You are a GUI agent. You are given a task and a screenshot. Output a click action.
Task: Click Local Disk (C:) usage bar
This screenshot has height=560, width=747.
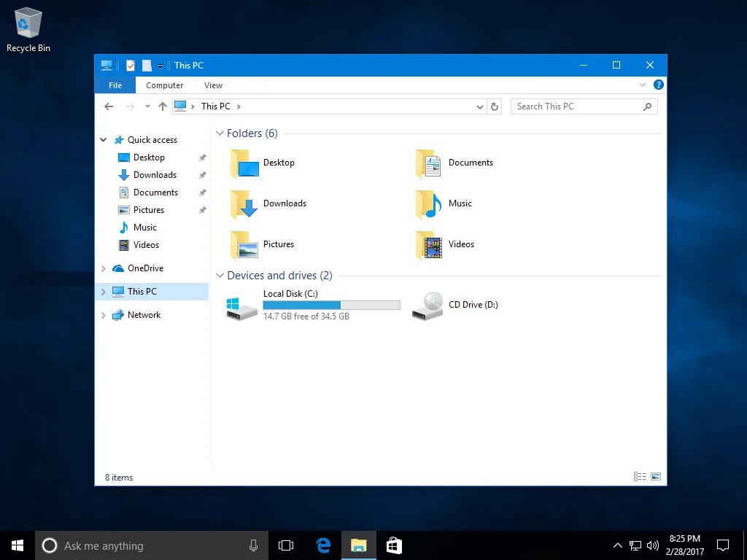[x=332, y=306]
